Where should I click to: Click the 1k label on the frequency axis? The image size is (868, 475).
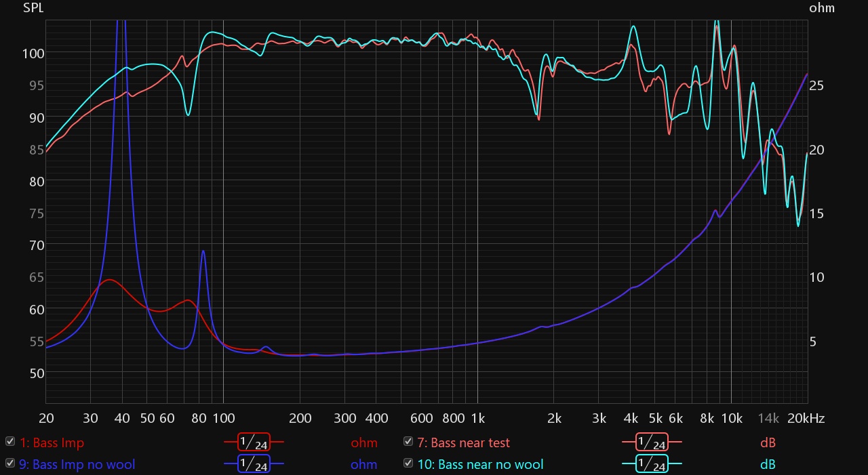[x=477, y=419]
